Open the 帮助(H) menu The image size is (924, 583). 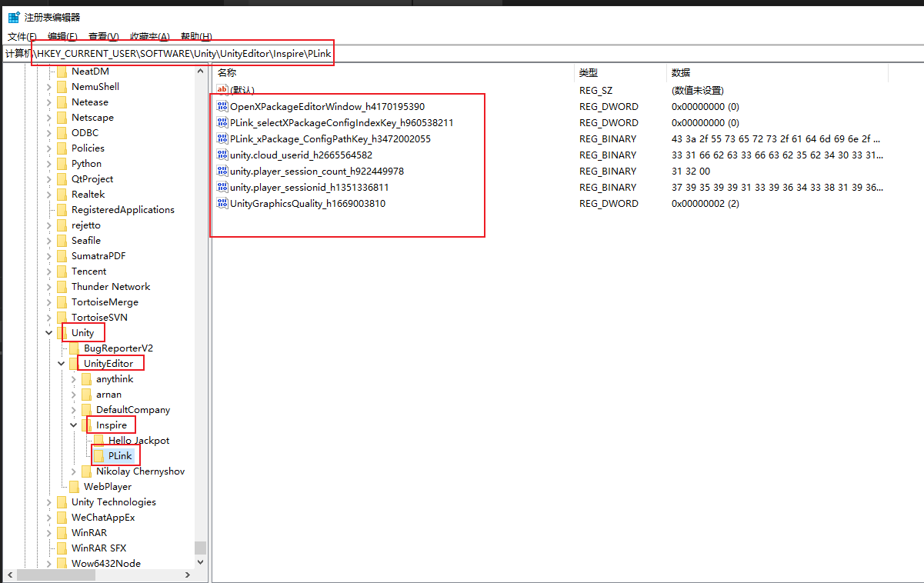point(196,36)
